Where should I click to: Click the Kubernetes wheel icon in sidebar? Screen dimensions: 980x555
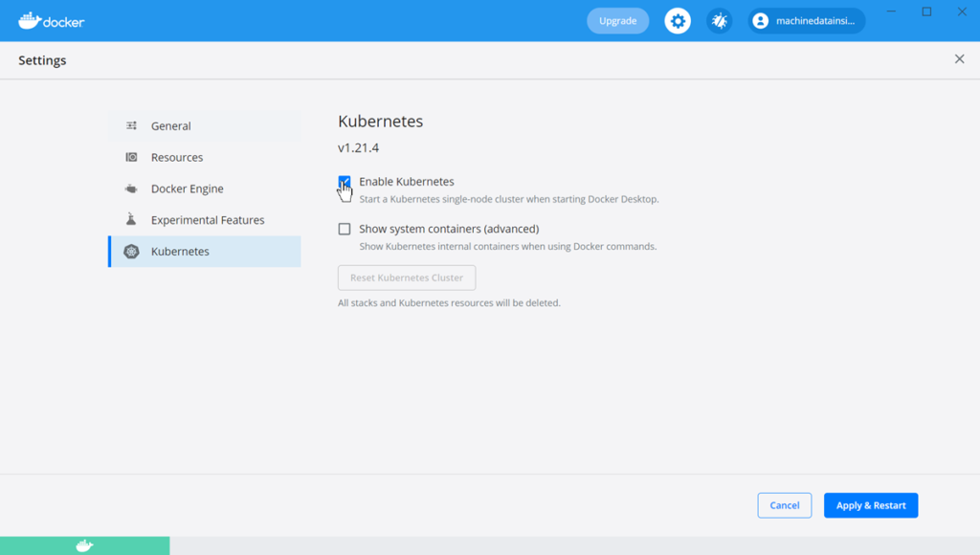click(132, 252)
